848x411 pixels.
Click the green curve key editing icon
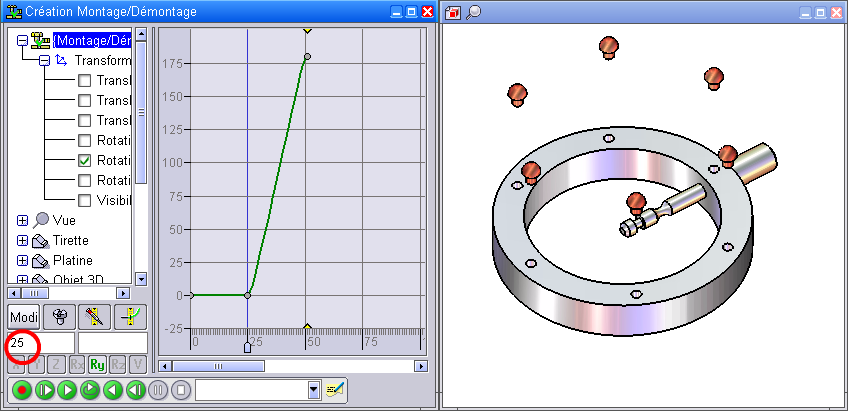(x=129, y=317)
